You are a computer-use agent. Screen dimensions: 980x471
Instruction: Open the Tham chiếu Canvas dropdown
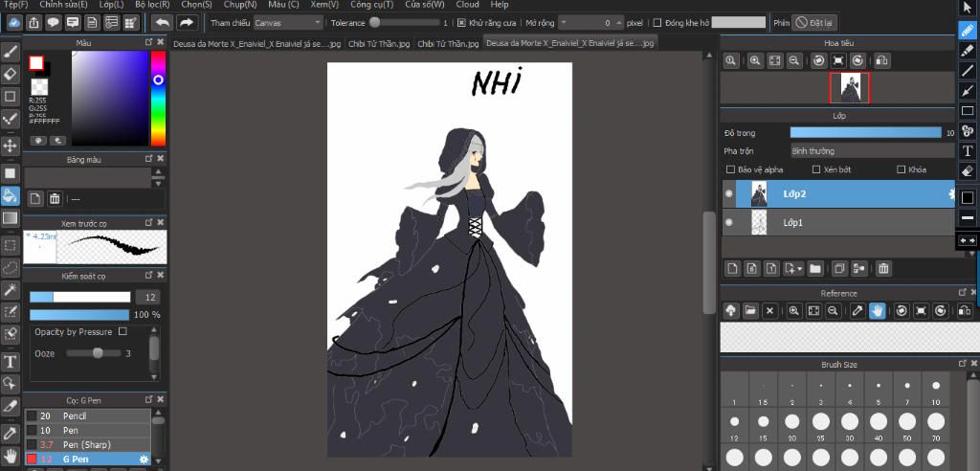pos(287,22)
